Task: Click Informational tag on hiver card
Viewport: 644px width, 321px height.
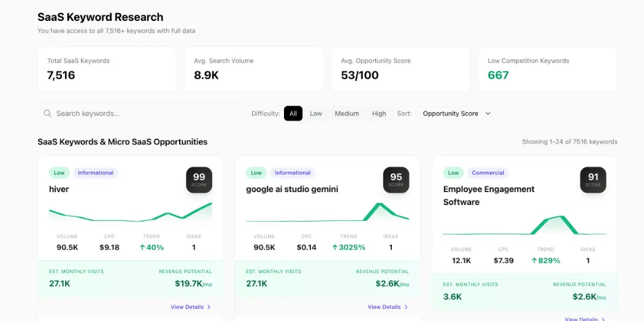Action: pos(96,172)
